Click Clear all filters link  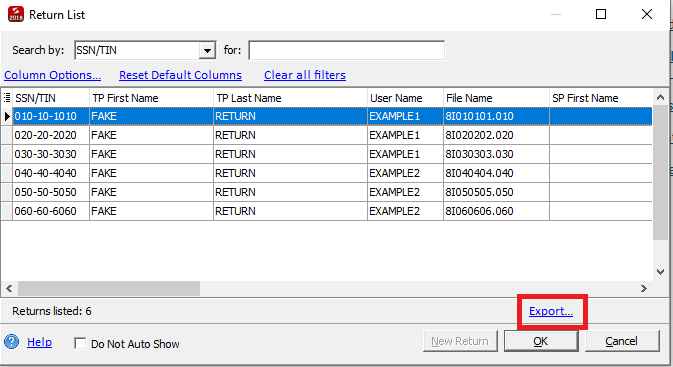[x=305, y=75]
